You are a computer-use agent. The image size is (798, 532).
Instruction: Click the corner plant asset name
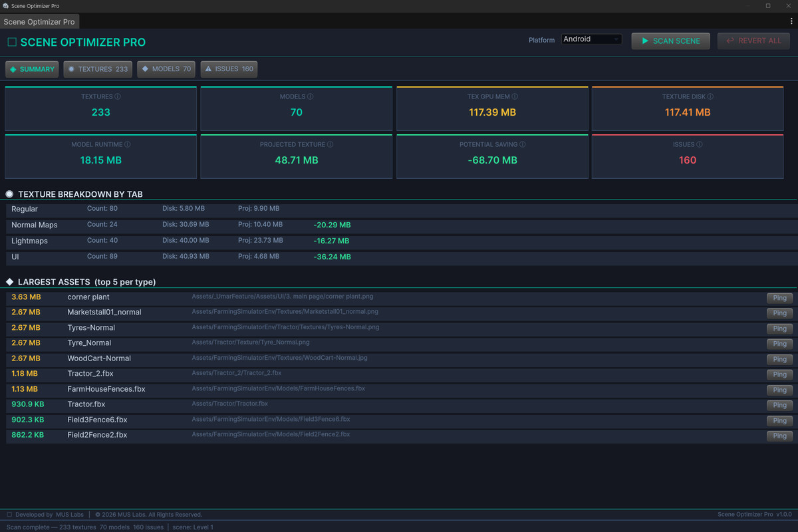(88, 297)
